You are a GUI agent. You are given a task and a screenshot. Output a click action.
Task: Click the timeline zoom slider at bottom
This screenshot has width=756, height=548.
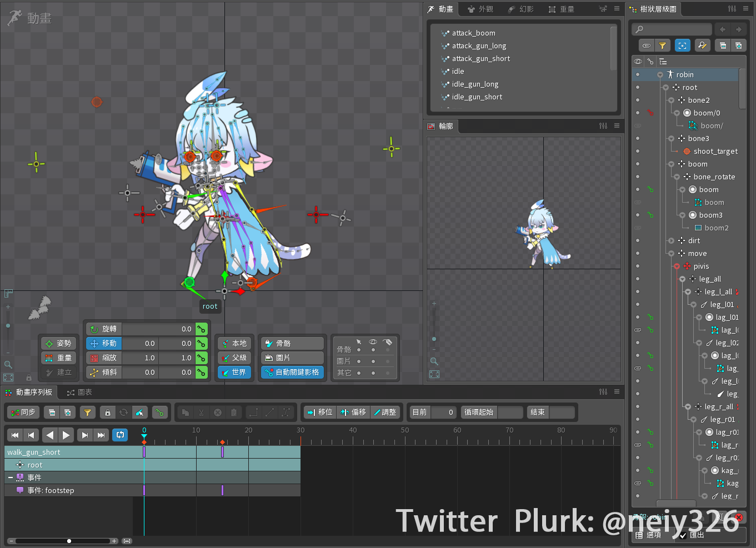69,541
